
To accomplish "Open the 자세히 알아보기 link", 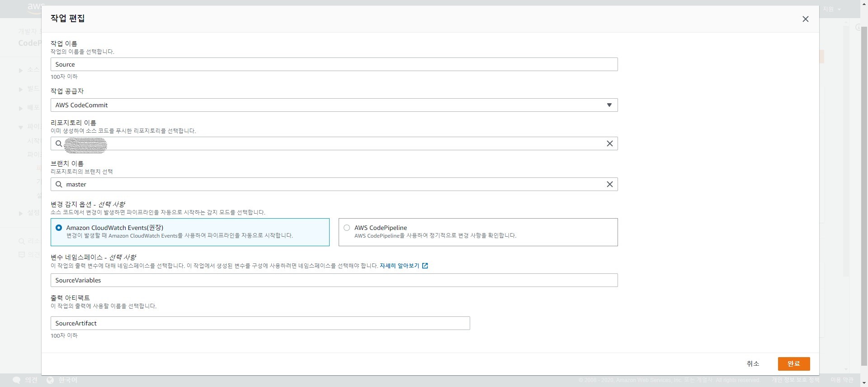I will click(399, 266).
